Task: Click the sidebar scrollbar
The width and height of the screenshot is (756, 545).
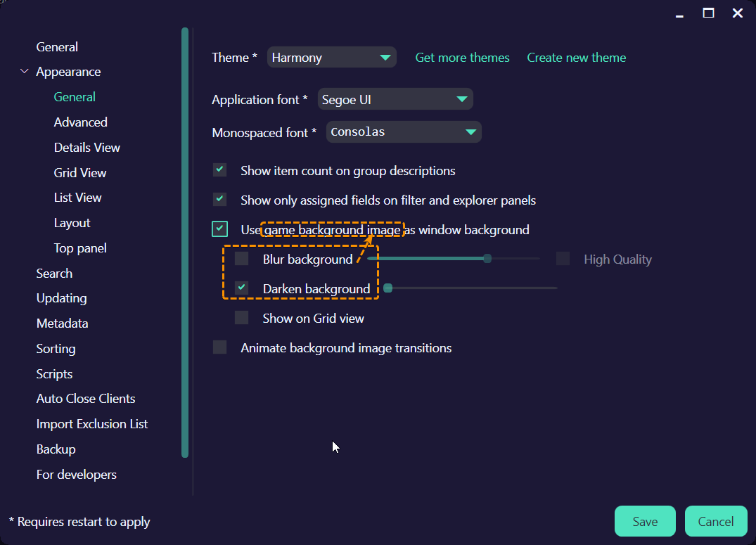Action: (184, 243)
